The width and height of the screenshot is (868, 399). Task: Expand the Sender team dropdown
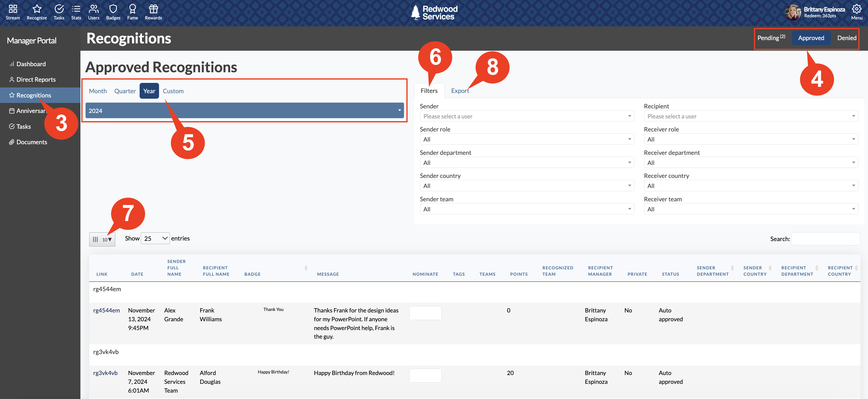(527, 209)
